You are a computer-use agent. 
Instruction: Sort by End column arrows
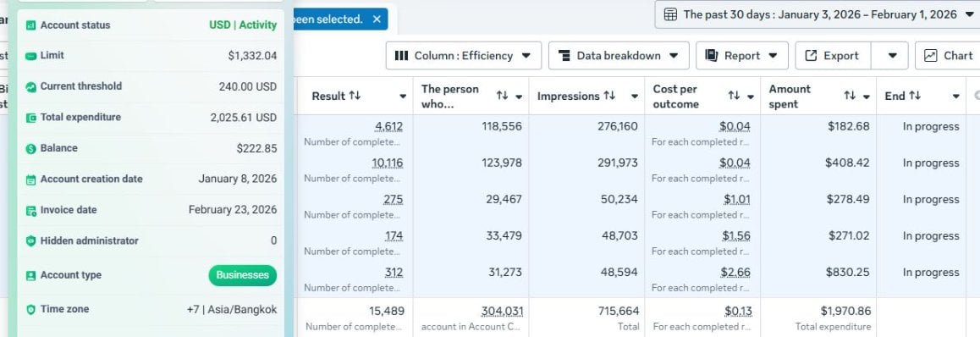coord(915,96)
